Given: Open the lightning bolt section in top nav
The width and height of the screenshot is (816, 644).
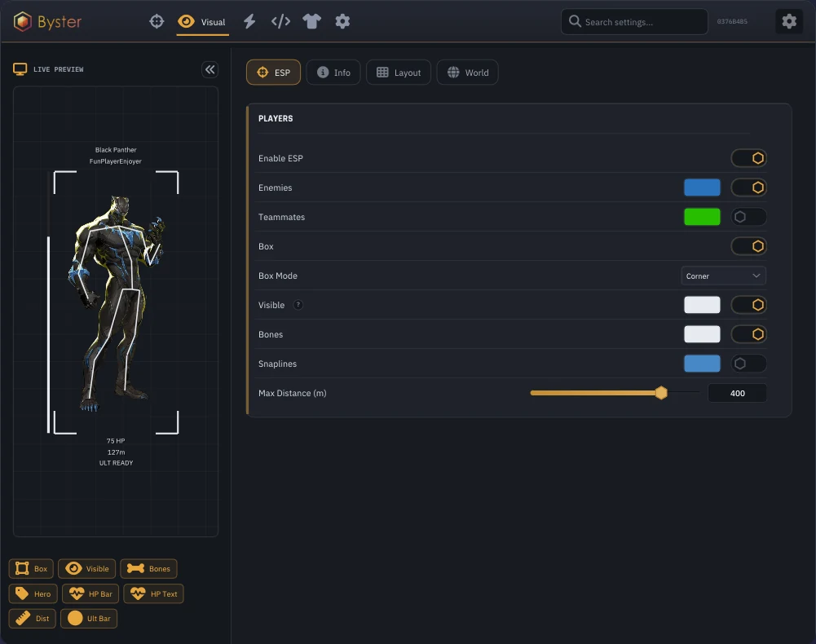Looking at the screenshot, I should [x=249, y=21].
